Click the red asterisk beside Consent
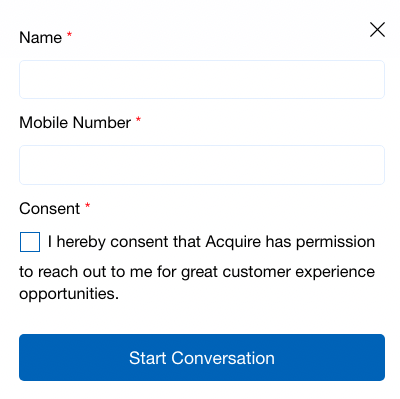Viewport: 400px width, 399px height. [87, 205]
